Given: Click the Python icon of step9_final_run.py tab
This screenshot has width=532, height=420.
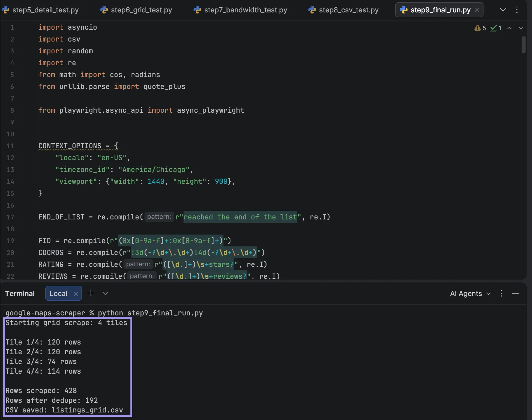Looking at the screenshot, I should pos(404,10).
